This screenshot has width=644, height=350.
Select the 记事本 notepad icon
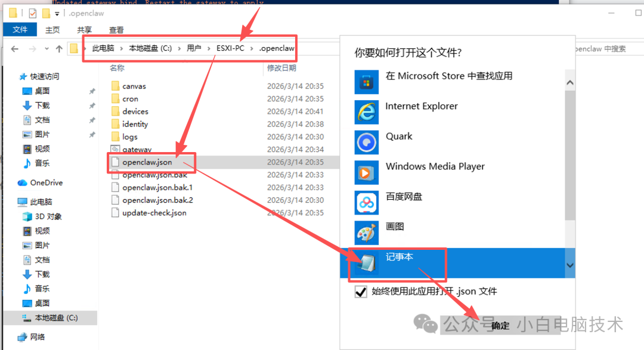pos(366,263)
